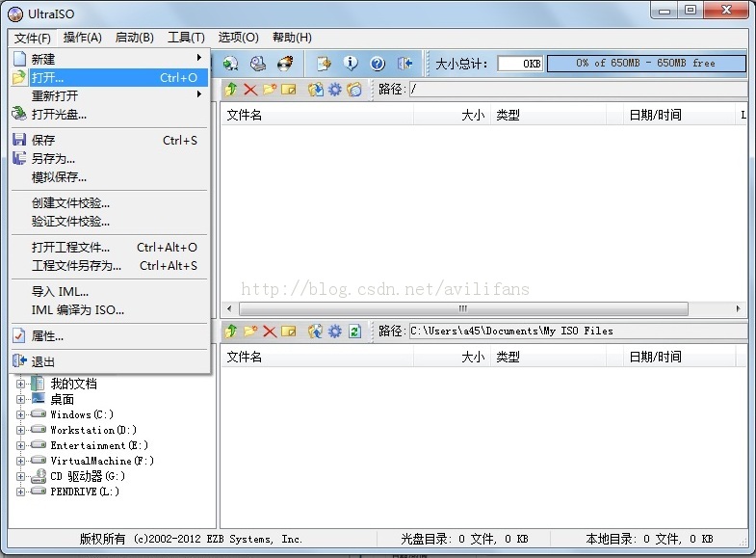Click the burn CD image flame icon
The height and width of the screenshot is (558, 756).
coord(285,64)
